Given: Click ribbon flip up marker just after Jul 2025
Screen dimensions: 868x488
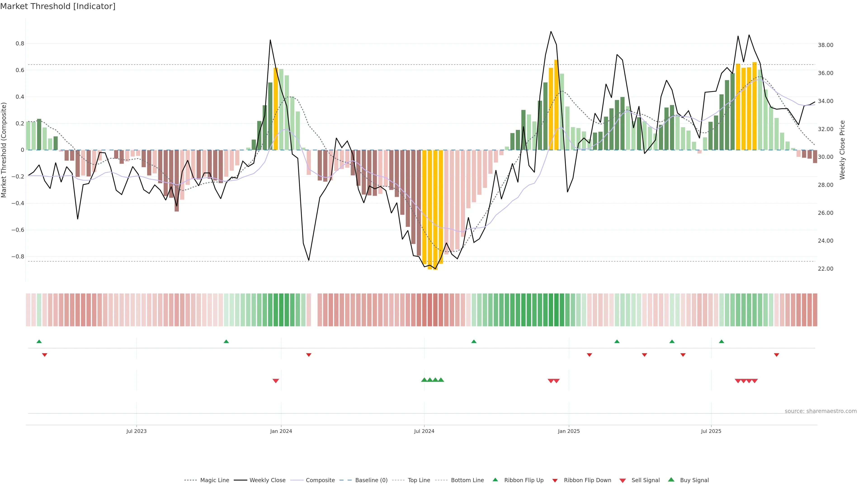Looking at the screenshot, I should [x=722, y=342].
